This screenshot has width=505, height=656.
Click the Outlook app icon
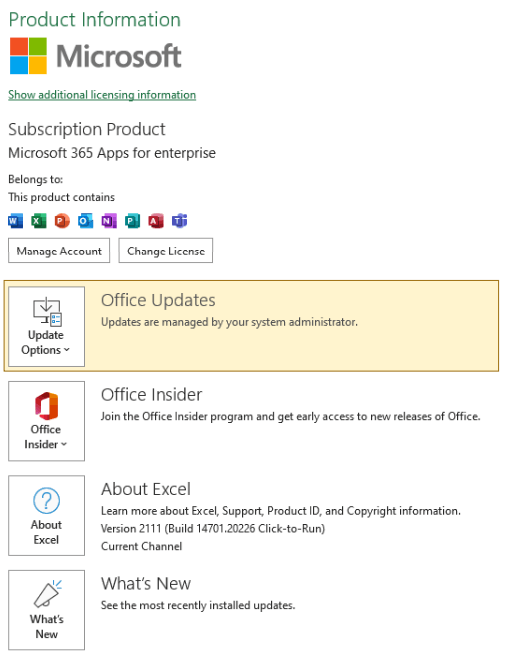click(x=85, y=220)
